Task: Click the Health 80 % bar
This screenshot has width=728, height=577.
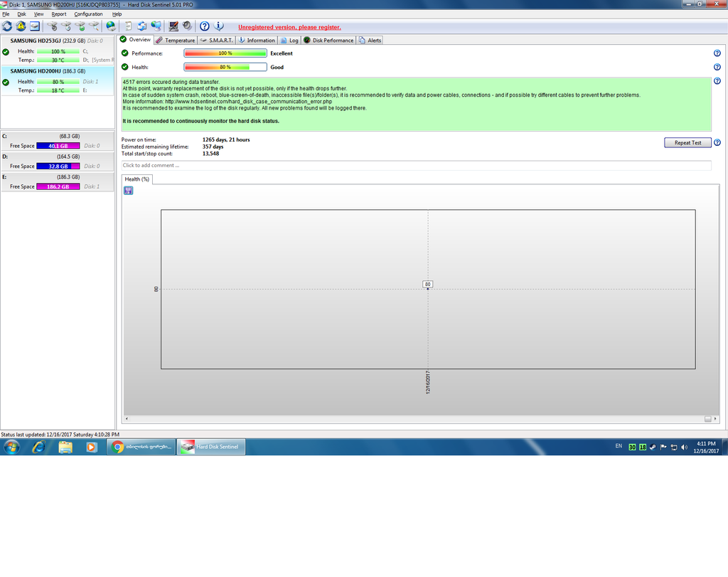Action: pos(225,68)
